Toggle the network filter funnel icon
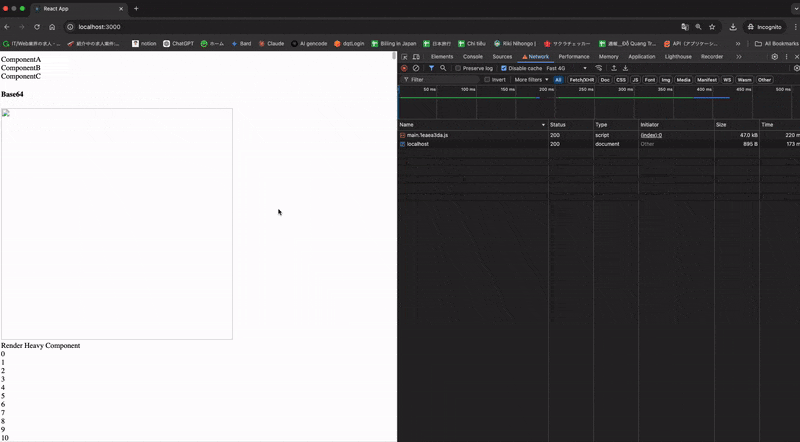Screen dimensions: 800x442 (x=431, y=68)
